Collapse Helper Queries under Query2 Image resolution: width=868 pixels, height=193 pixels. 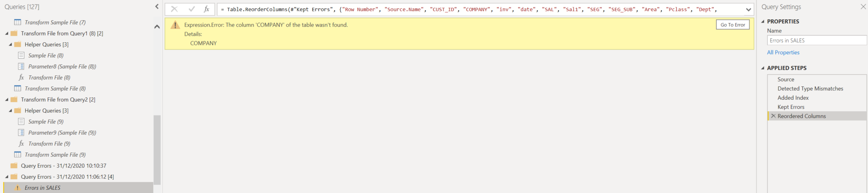coord(11,111)
